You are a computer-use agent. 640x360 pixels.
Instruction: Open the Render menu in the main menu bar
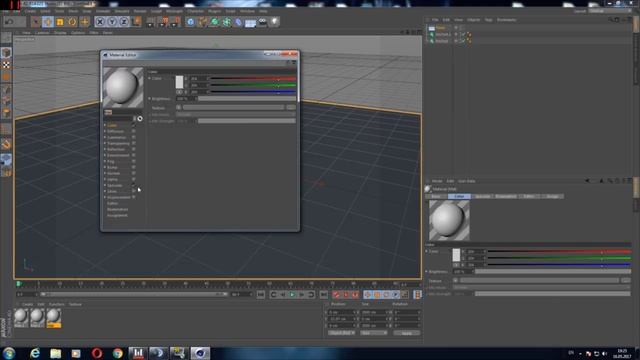[140, 11]
